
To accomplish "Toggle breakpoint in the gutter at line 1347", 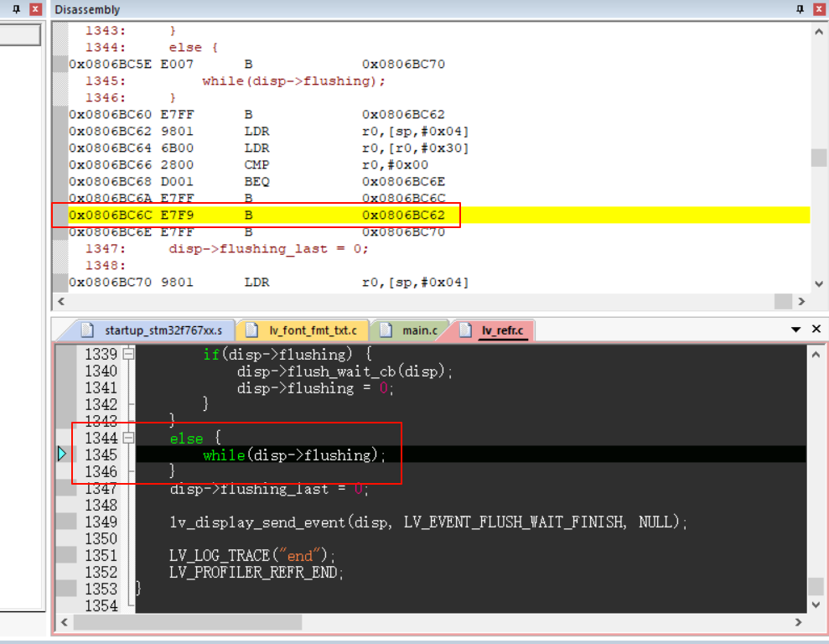I will pos(66,489).
